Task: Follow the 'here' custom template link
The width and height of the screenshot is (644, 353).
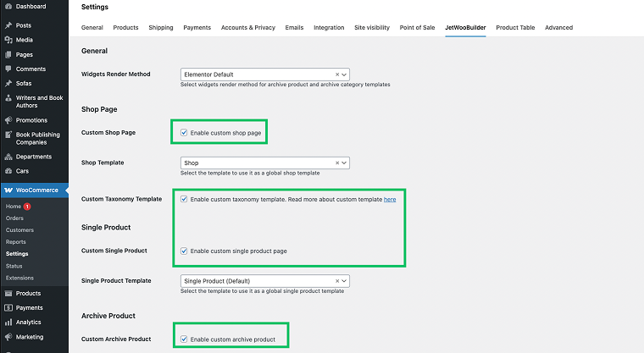Action: (390, 200)
